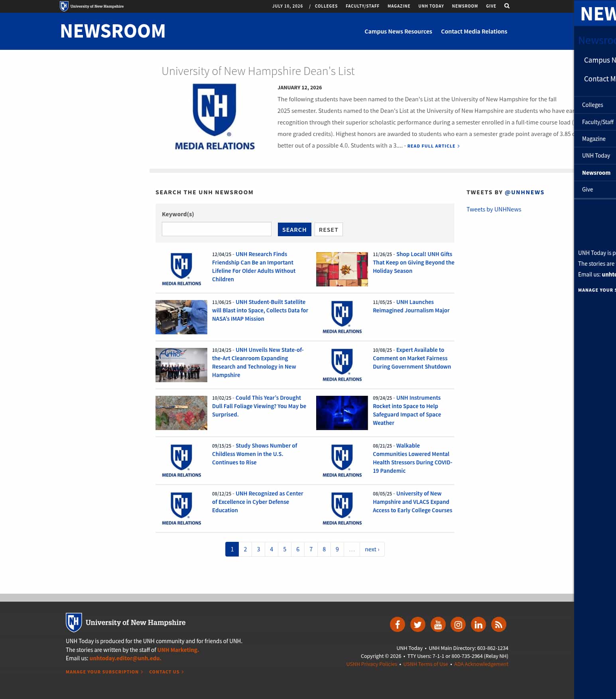This screenshot has width=616, height=699.
Task: Go to pagination page 9
Action: click(x=337, y=549)
